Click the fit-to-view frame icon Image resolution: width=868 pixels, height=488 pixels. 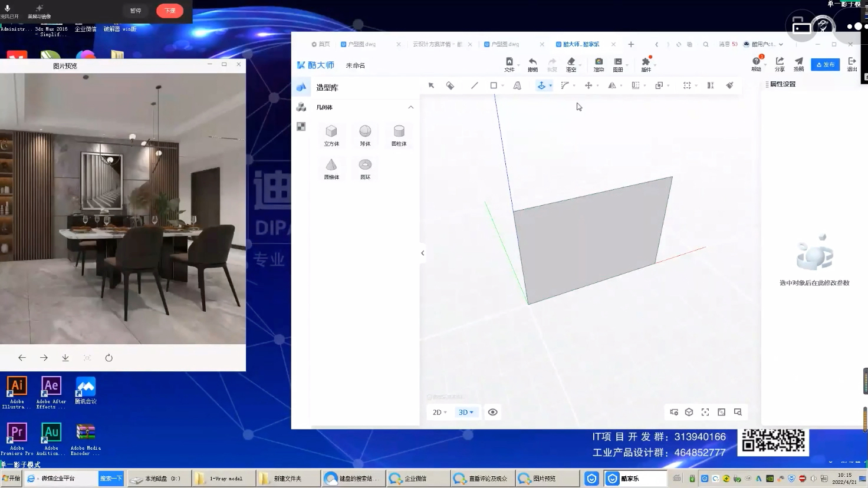(x=705, y=412)
